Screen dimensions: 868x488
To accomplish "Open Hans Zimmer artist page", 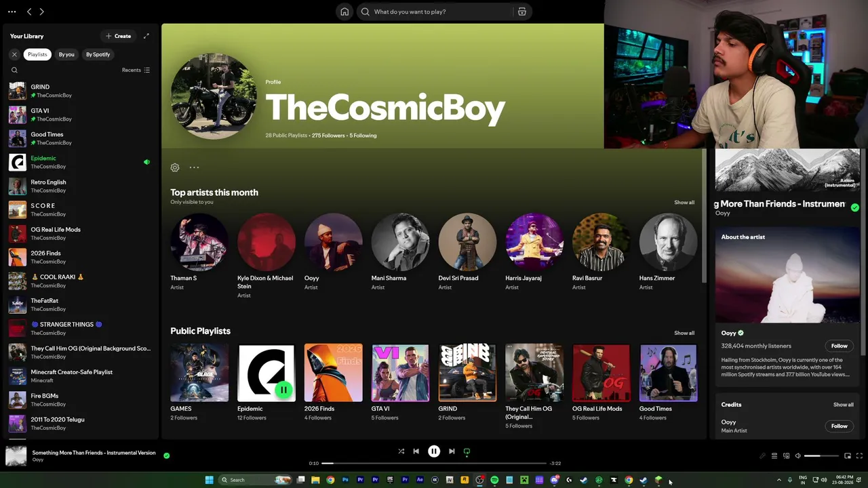I will [668, 251].
